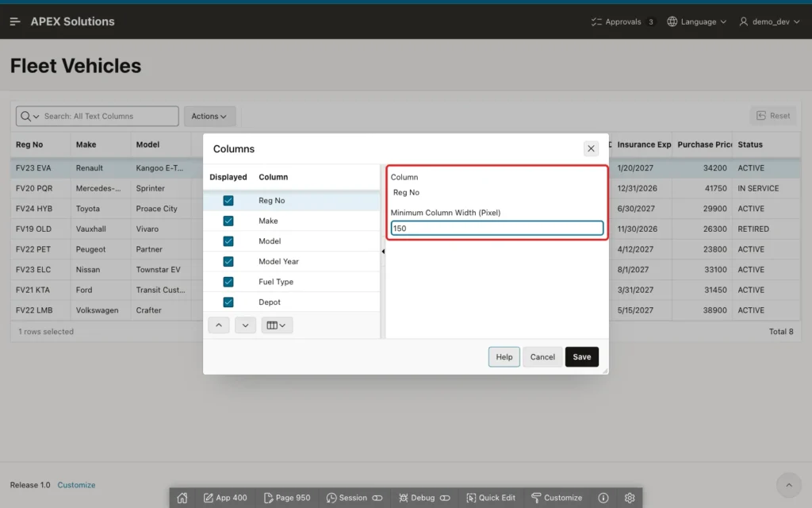Image resolution: width=812 pixels, height=508 pixels.
Task: Uncheck Fuel Type displayed checkbox
Action: (228, 282)
